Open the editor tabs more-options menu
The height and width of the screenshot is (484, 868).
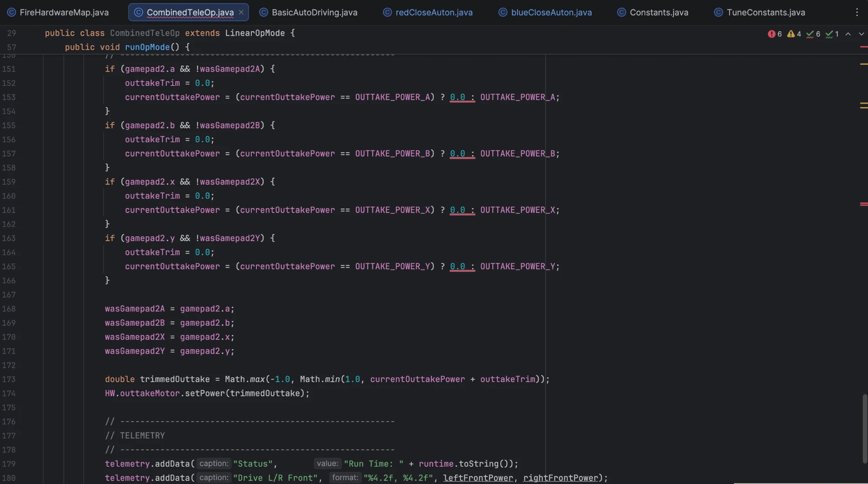click(857, 12)
